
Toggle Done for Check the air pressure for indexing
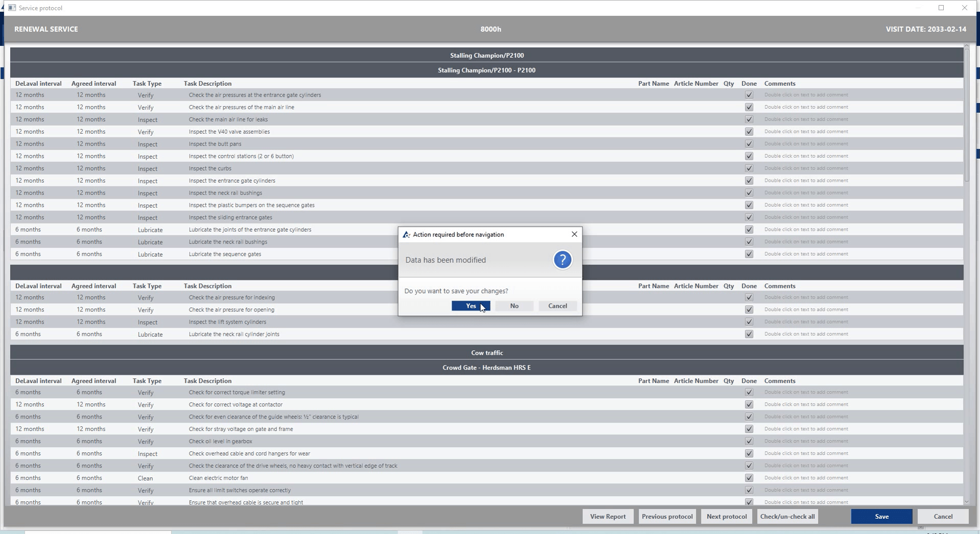tap(749, 298)
